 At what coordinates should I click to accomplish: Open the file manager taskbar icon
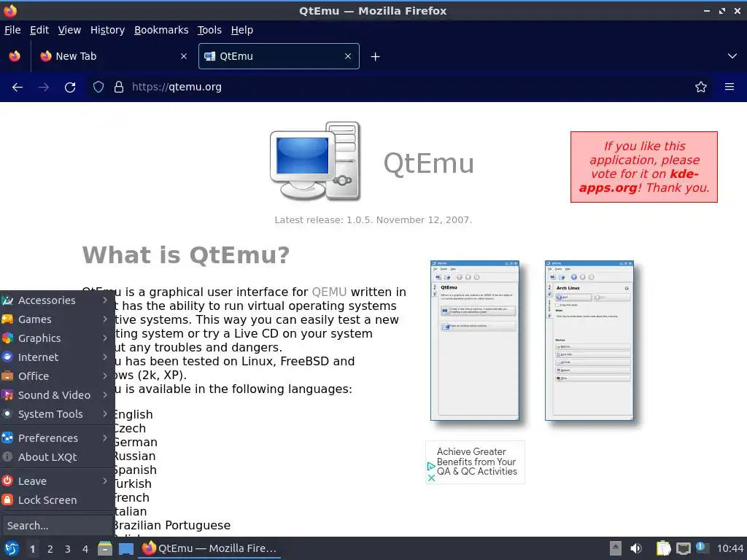(105, 548)
